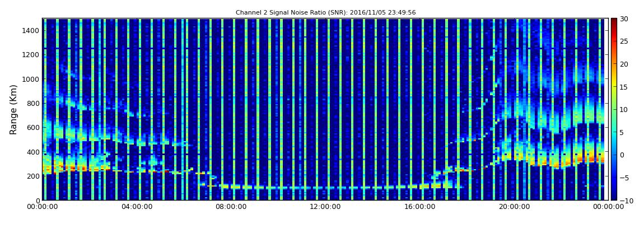Click the 12:00:00 time tick label
The height and width of the screenshot is (228, 644).
[x=326, y=207]
